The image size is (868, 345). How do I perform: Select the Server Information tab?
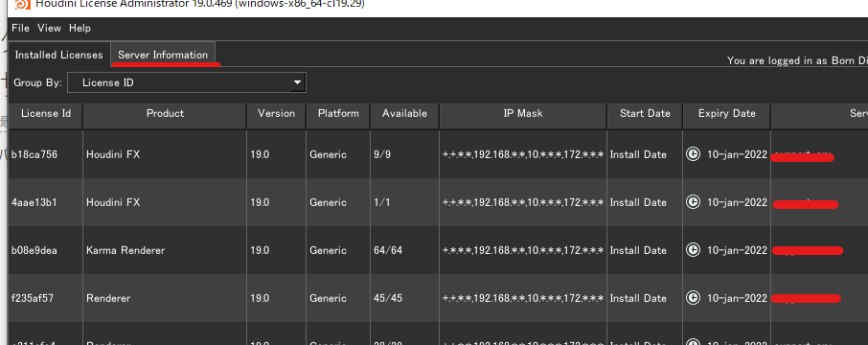click(163, 55)
